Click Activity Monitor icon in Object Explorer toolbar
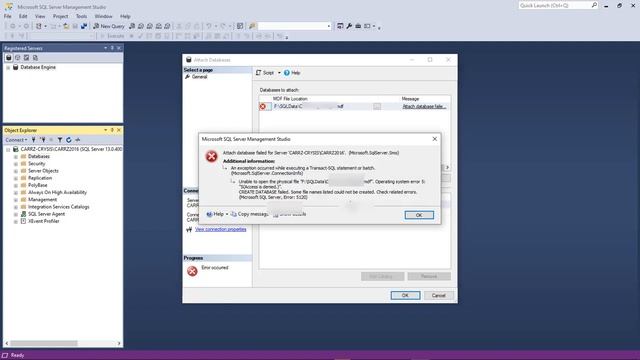Screen dimensions: 640x360 pos(78,140)
